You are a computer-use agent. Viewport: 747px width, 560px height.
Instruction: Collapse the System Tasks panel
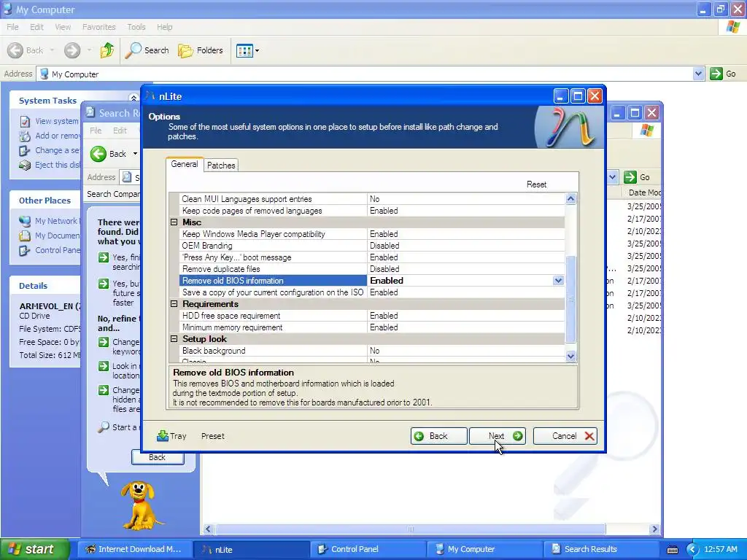(x=133, y=98)
